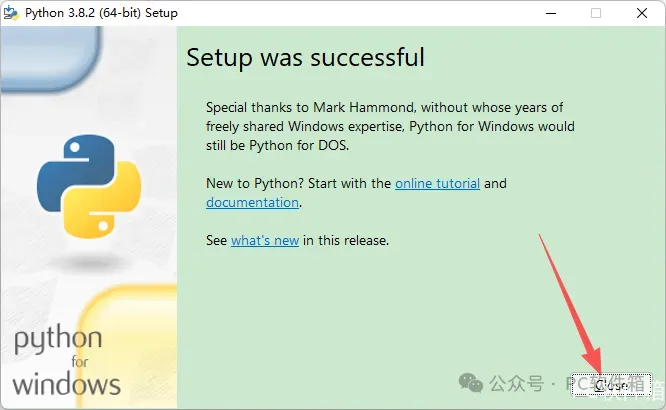Click the blue-yellow Python logo
Screen dimensions: 666x410
pos(89,184)
